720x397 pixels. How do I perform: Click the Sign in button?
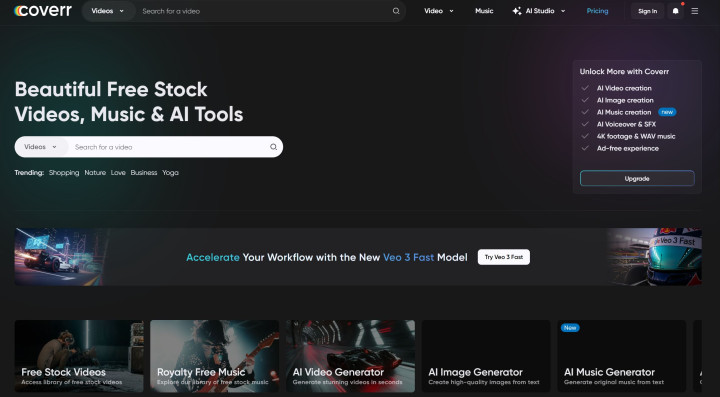point(647,11)
